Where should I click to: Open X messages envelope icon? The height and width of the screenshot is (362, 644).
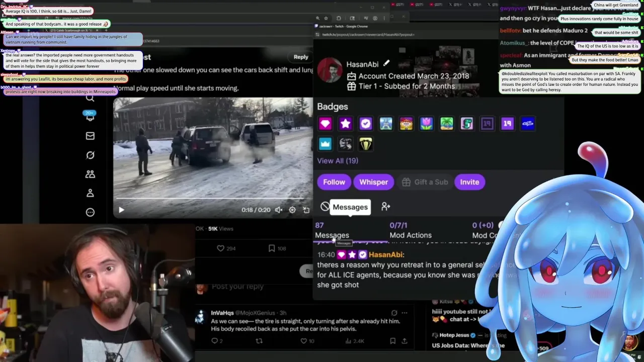[90, 136]
